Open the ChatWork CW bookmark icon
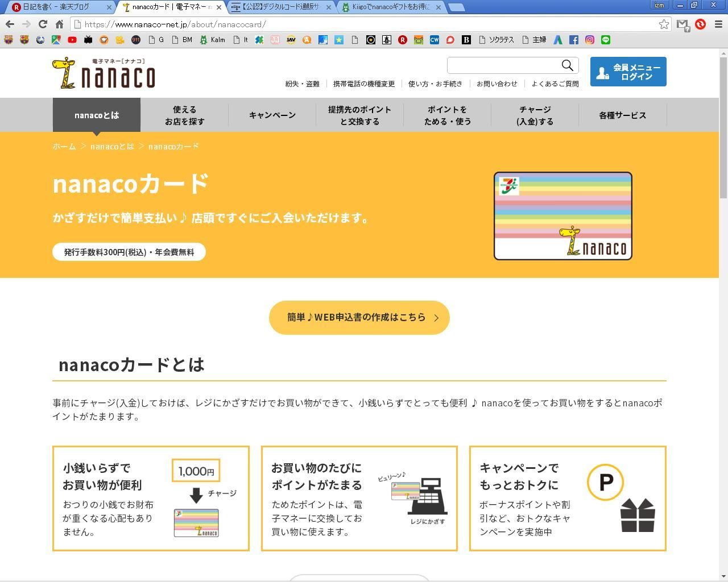Screen dimensions: 728x582 (x=435, y=40)
